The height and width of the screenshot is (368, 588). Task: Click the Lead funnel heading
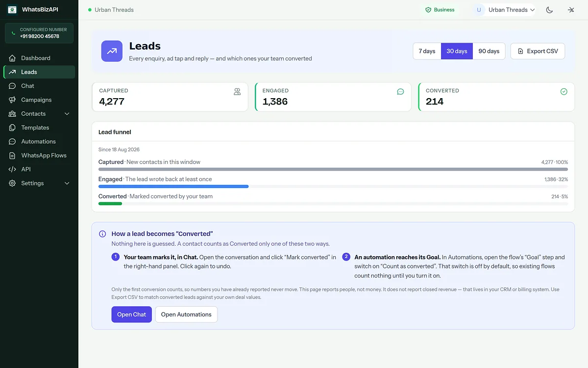[115, 132]
